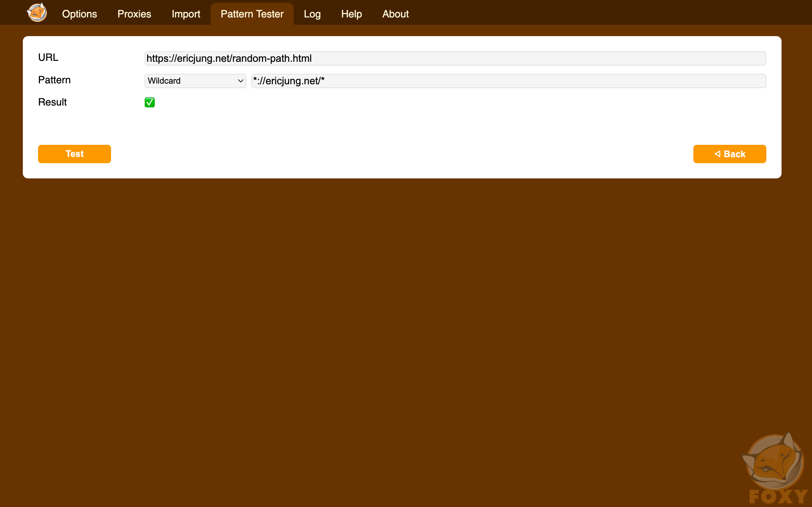The image size is (812, 507).
Task: Click the FoxyProxy fox logo icon
Action: pos(37,14)
